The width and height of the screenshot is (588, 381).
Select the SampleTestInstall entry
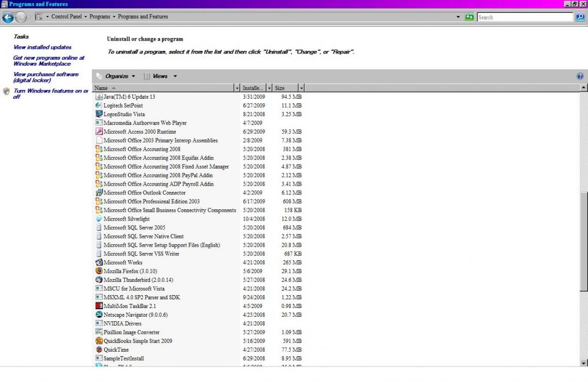click(x=199, y=358)
